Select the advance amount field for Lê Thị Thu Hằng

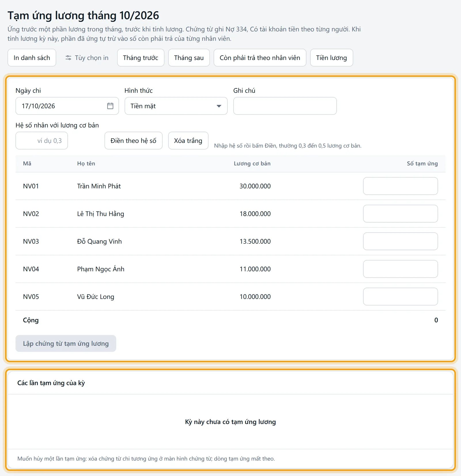tap(400, 214)
